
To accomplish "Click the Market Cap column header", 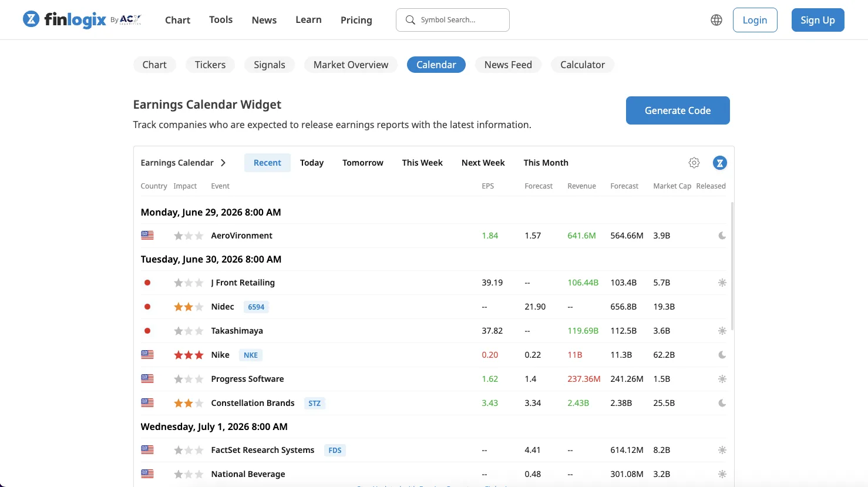I will pos(672,186).
